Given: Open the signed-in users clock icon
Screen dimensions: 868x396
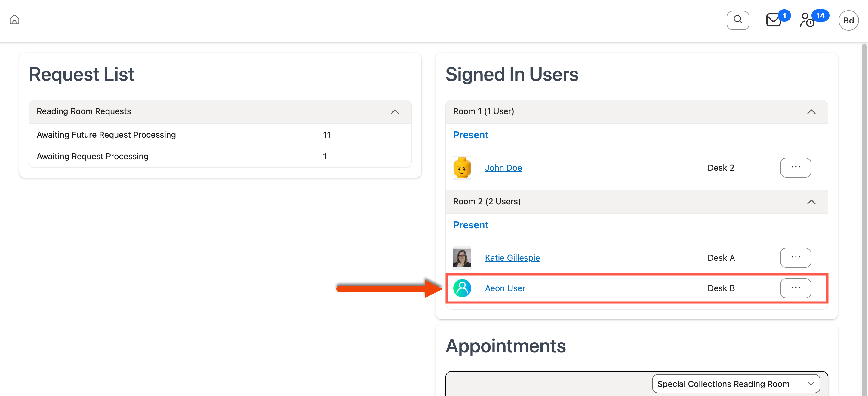Looking at the screenshot, I should [x=807, y=20].
